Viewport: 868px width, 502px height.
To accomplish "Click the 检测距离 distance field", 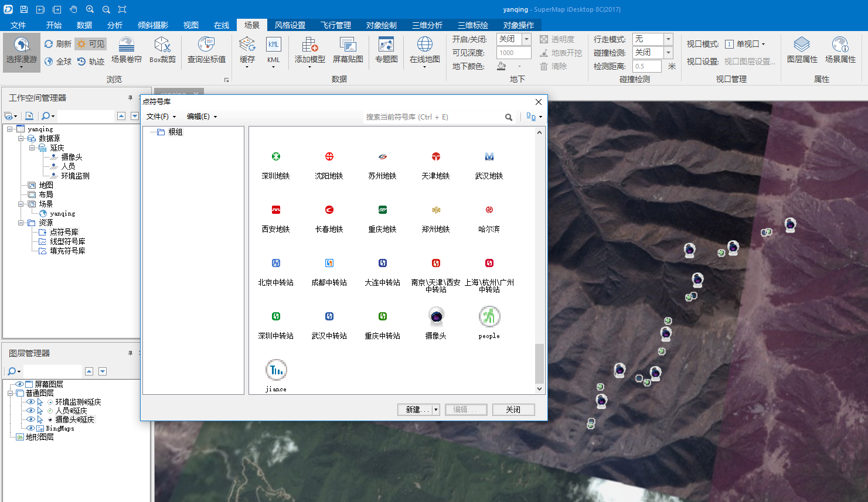I will tap(647, 66).
